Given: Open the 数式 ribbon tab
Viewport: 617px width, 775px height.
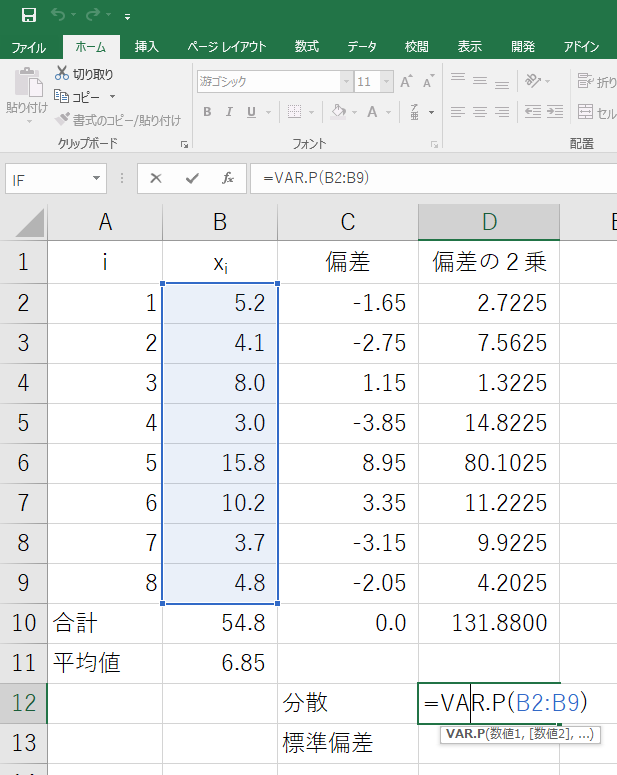Looking at the screenshot, I should pyautogui.click(x=307, y=46).
